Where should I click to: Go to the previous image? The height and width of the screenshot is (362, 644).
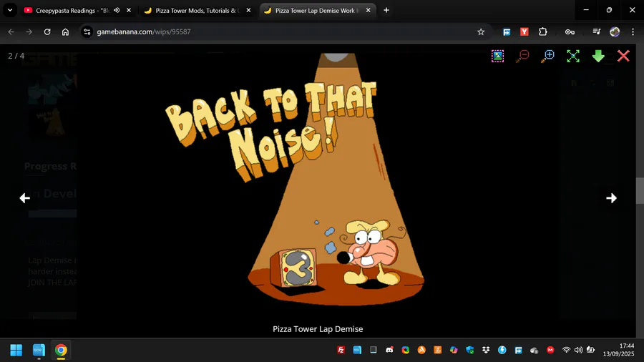coord(24,198)
